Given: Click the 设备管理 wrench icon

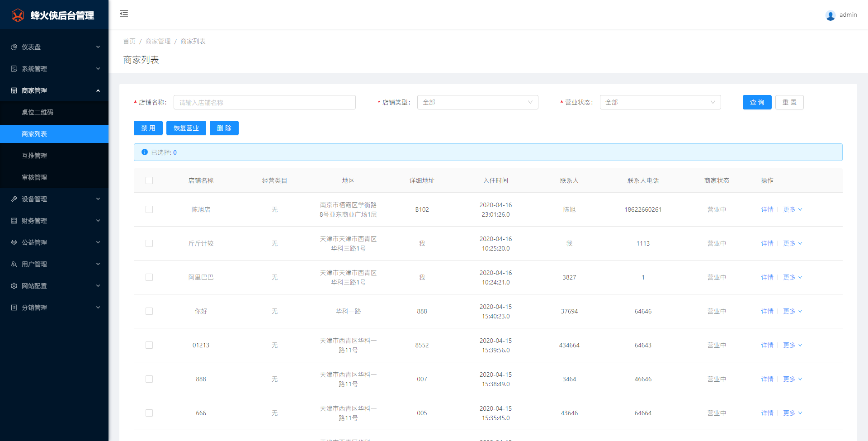Looking at the screenshot, I should pyautogui.click(x=14, y=199).
